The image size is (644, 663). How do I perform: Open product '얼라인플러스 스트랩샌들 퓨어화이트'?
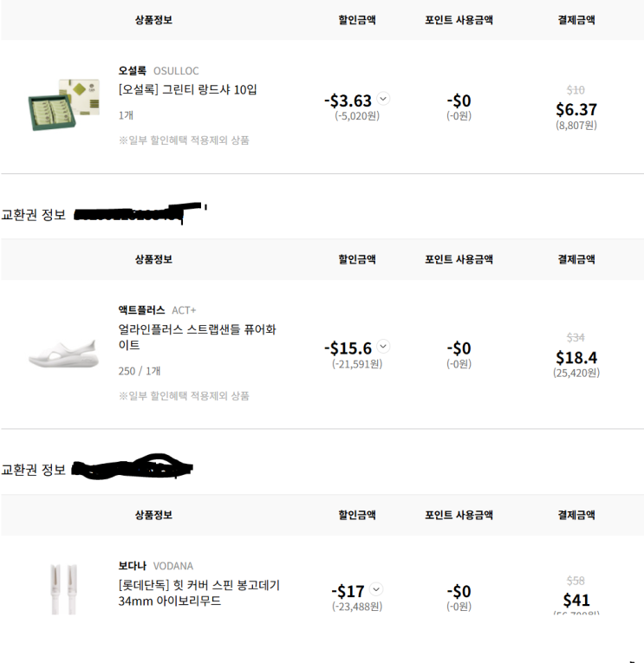point(197,337)
